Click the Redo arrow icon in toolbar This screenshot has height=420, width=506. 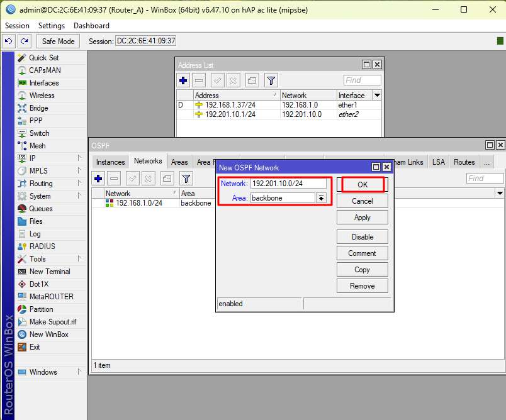pyautogui.click(x=24, y=41)
